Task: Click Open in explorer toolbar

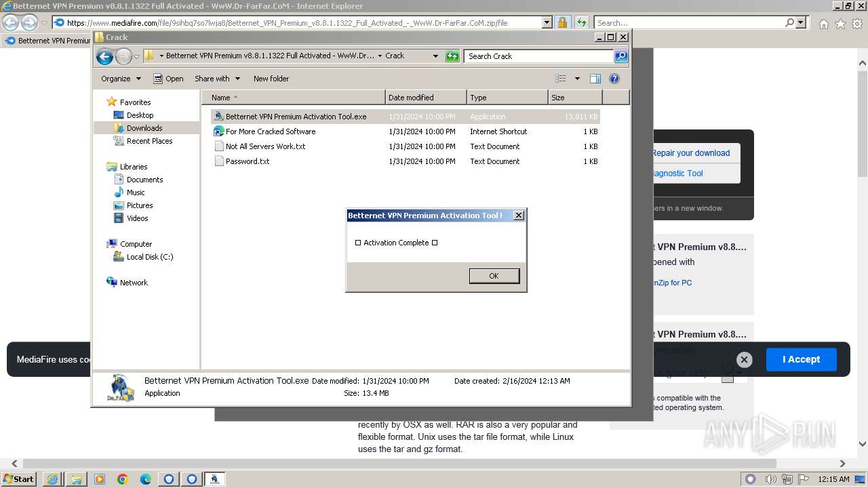Action: point(168,79)
